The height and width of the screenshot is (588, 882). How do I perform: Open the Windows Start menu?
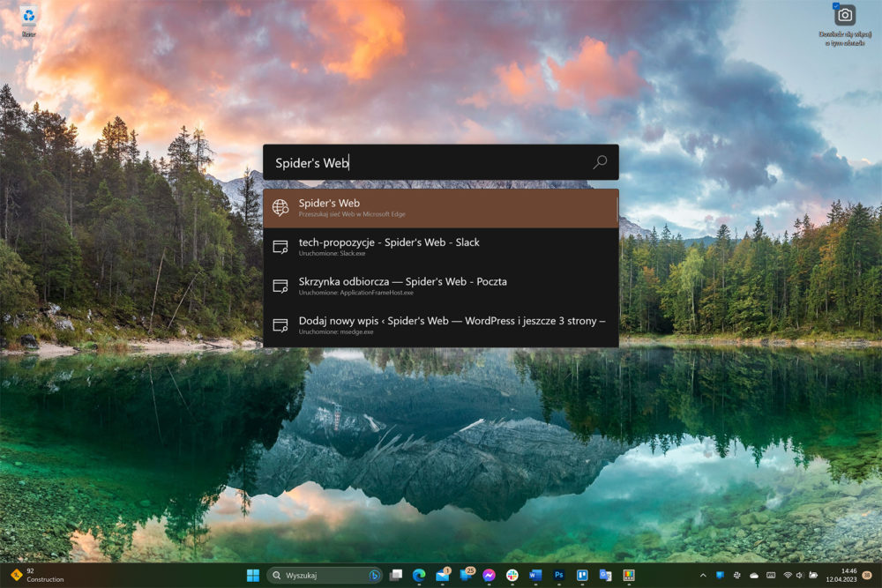coord(253,575)
